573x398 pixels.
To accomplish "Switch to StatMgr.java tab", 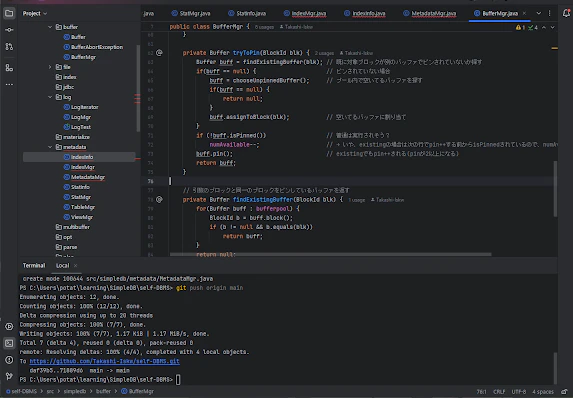I will point(191,14).
